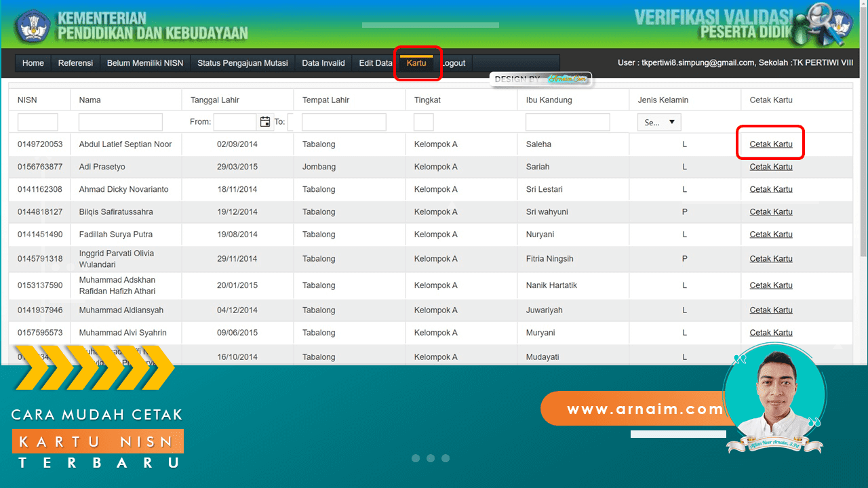Select mother name Mudayati

542,357
